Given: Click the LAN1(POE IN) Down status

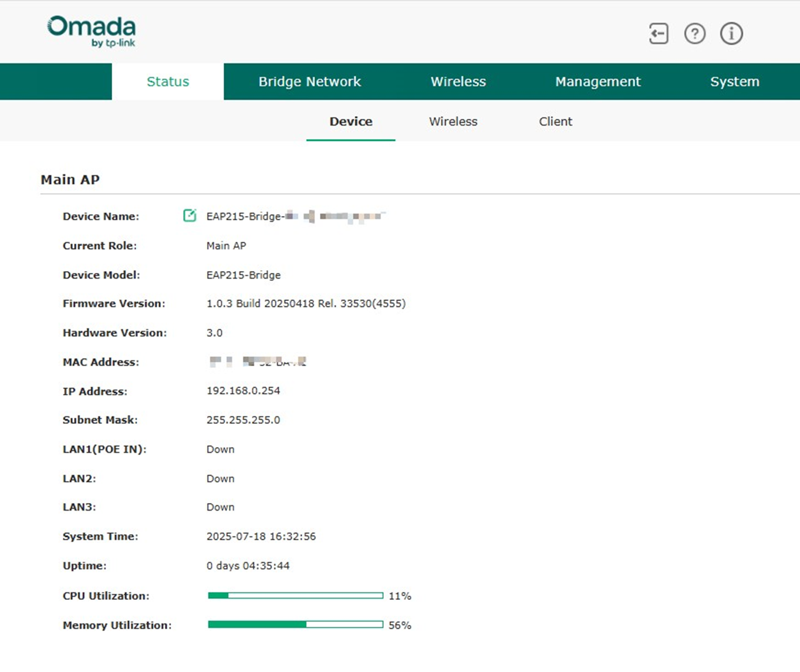Looking at the screenshot, I should click(x=220, y=450).
